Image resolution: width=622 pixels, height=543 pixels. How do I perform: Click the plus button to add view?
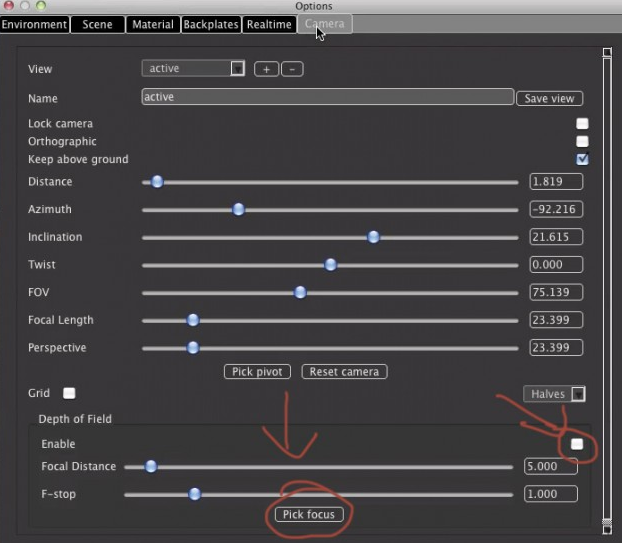tap(266, 69)
